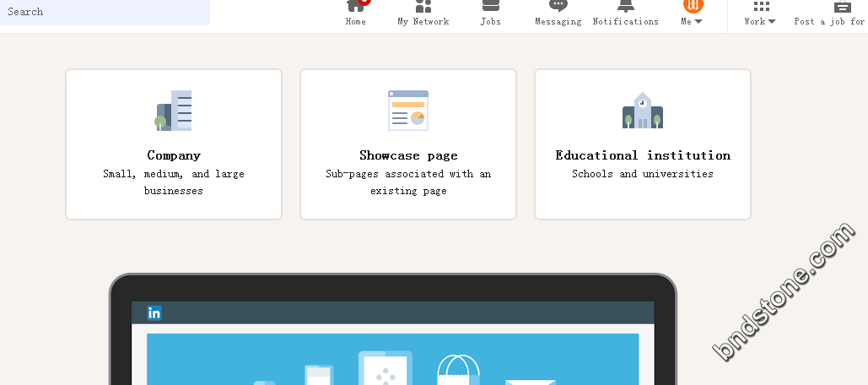Click the Showcase page browser illustration icon

coord(408,111)
